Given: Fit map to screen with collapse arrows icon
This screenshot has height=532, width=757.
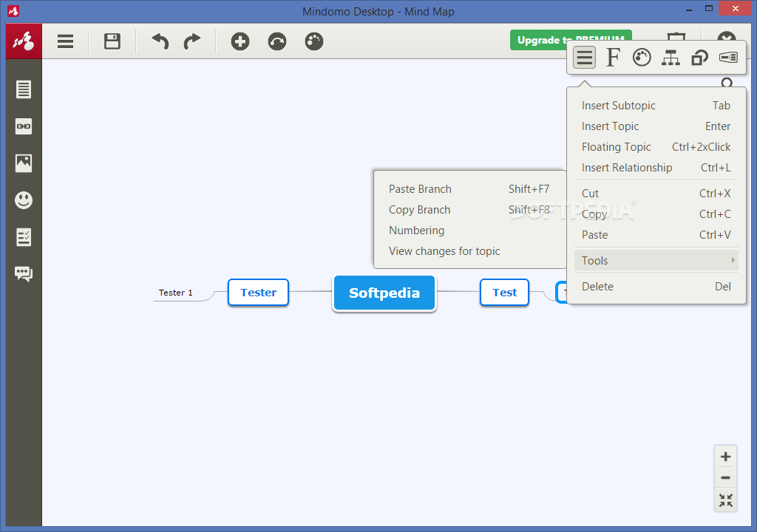Looking at the screenshot, I should pyautogui.click(x=725, y=500).
